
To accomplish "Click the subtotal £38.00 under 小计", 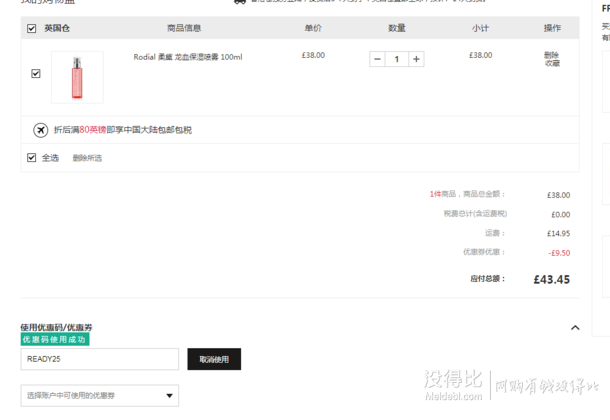I will point(480,55).
